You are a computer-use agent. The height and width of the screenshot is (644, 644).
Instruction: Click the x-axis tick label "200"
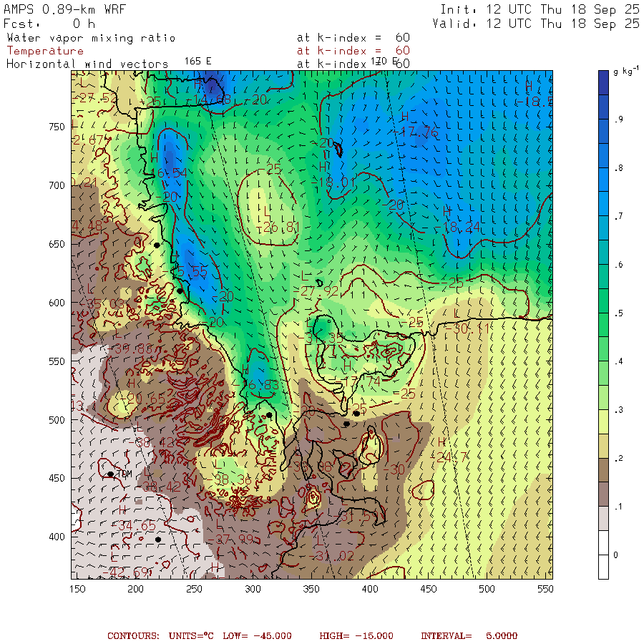click(135, 589)
